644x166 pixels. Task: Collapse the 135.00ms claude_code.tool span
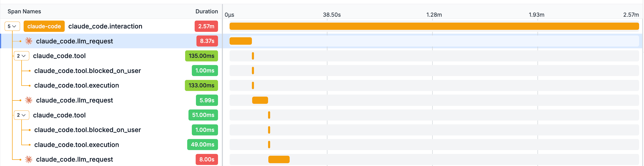coord(21,56)
